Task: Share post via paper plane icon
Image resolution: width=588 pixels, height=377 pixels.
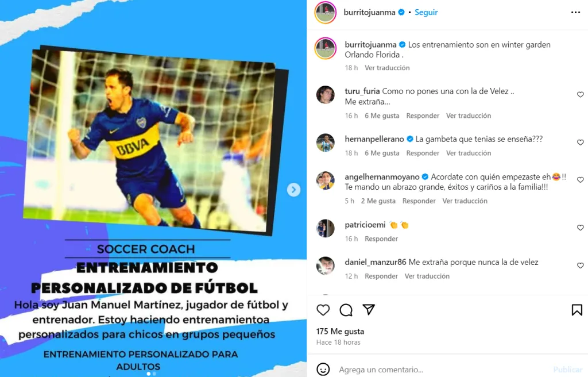Action: pos(369,309)
